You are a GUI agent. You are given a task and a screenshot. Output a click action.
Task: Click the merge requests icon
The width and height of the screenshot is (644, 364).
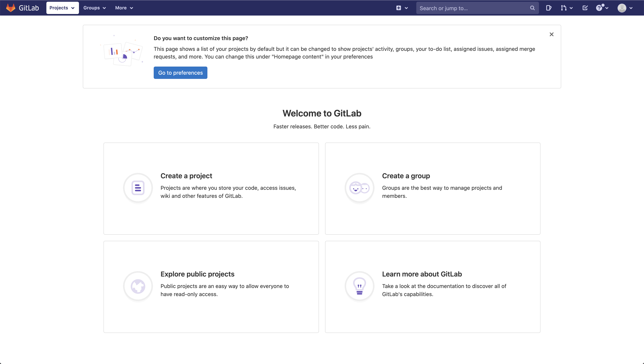tap(564, 8)
